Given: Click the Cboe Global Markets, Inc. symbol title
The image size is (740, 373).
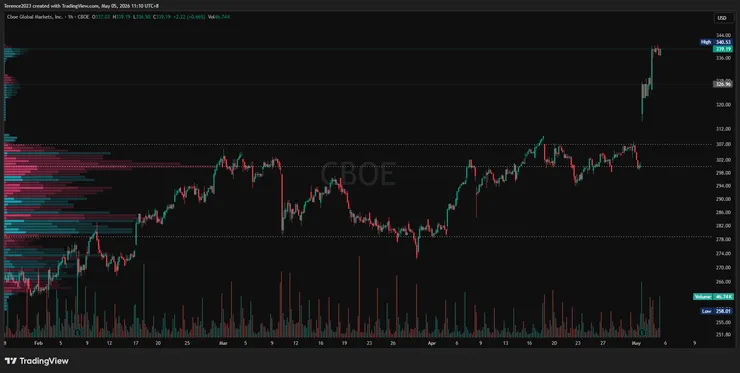Looking at the screenshot, I should tap(34, 17).
